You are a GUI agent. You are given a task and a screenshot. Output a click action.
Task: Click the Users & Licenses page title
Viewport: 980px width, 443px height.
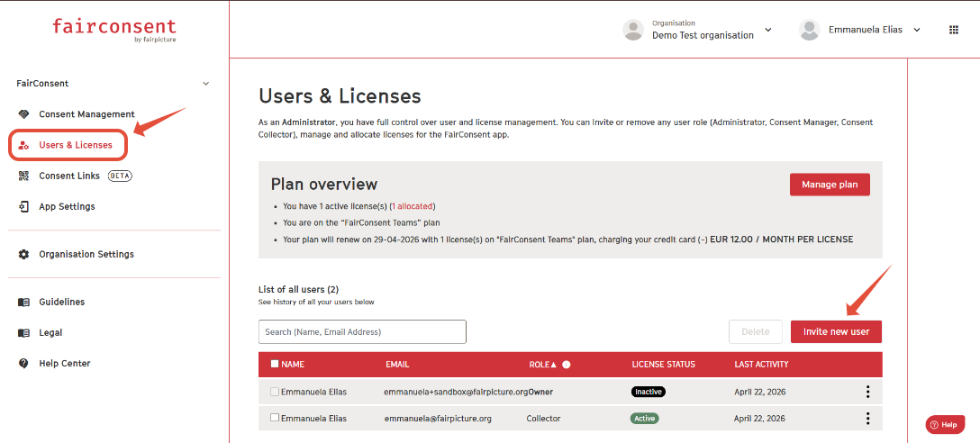[340, 96]
